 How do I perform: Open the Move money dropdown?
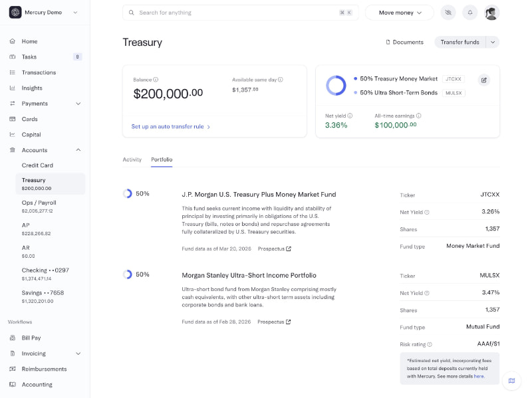pyautogui.click(x=400, y=13)
